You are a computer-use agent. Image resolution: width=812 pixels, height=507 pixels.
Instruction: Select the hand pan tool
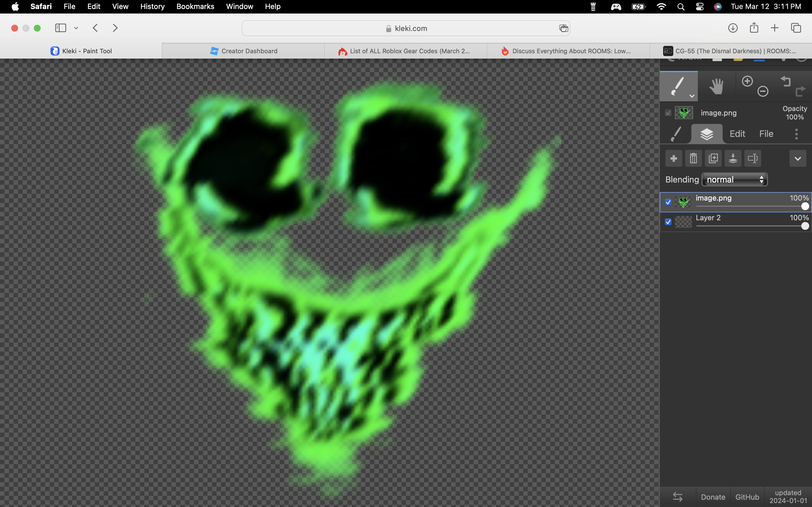[x=716, y=86]
